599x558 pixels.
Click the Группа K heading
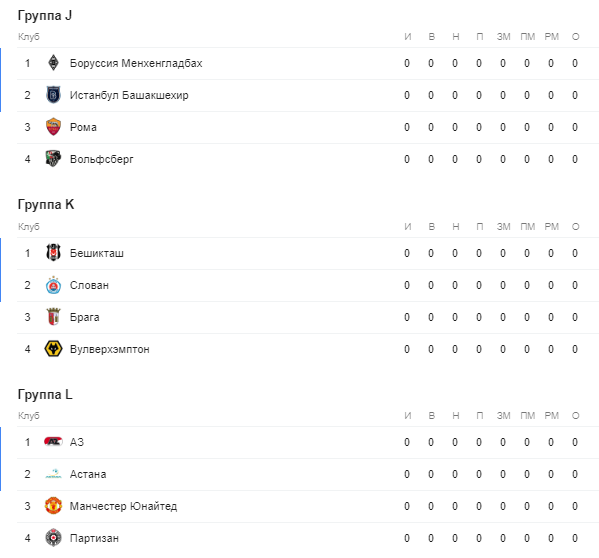[46, 205]
